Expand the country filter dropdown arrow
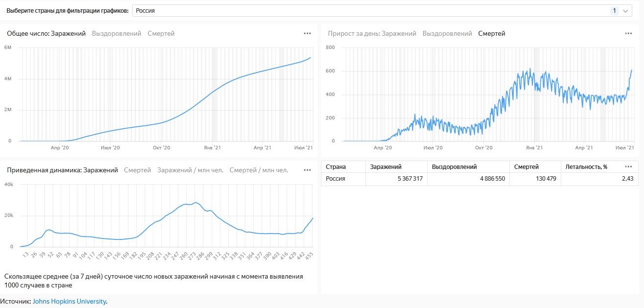The height and width of the screenshot is (308, 644). click(625, 11)
